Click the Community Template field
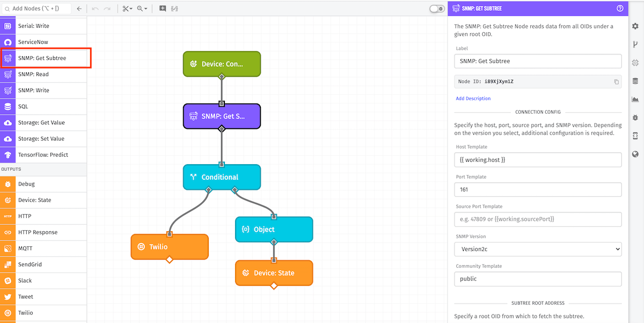The image size is (644, 323). [x=538, y=279]
